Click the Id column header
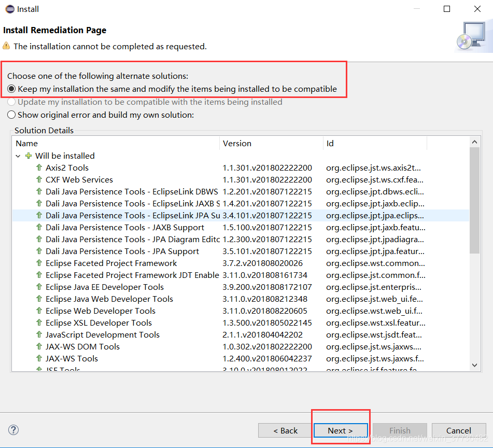 click(375, 143)
